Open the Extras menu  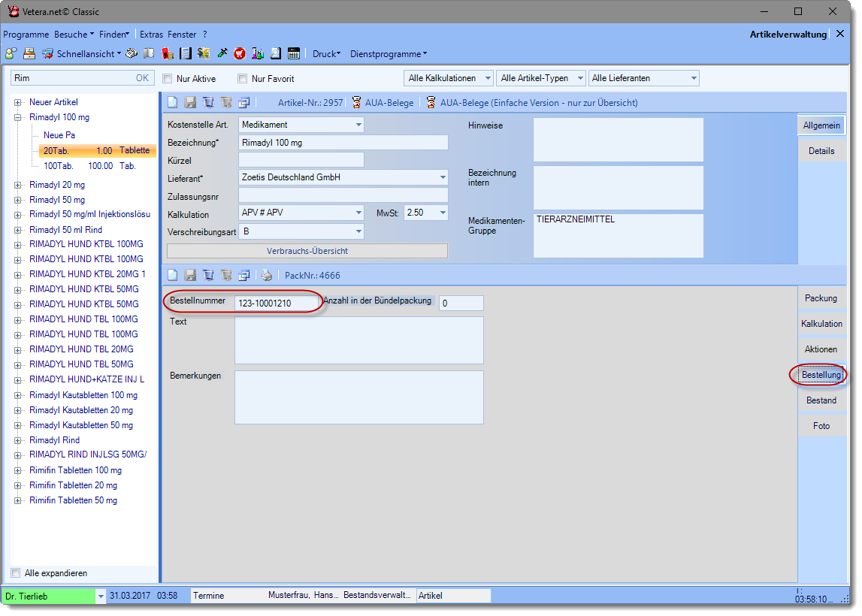[151, 35]
